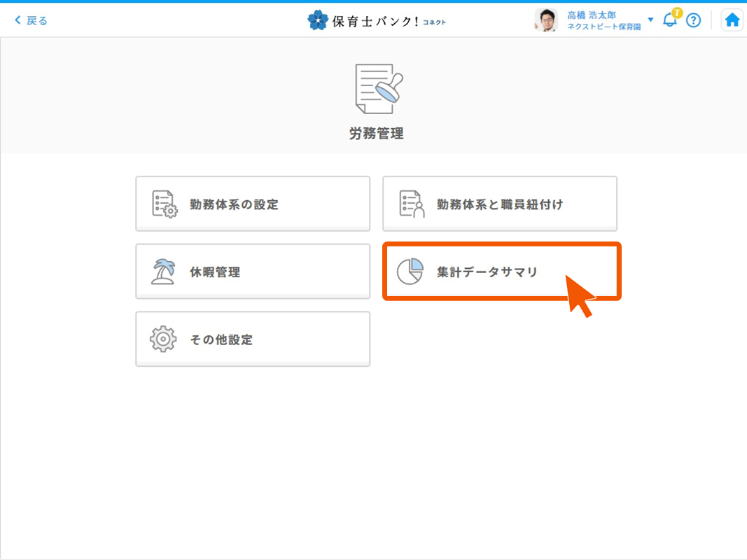Image resolution: width=747 pixels, height=560 pixels.
Task: Open the 集計データサマリ label
Action: tap(487, 272)
